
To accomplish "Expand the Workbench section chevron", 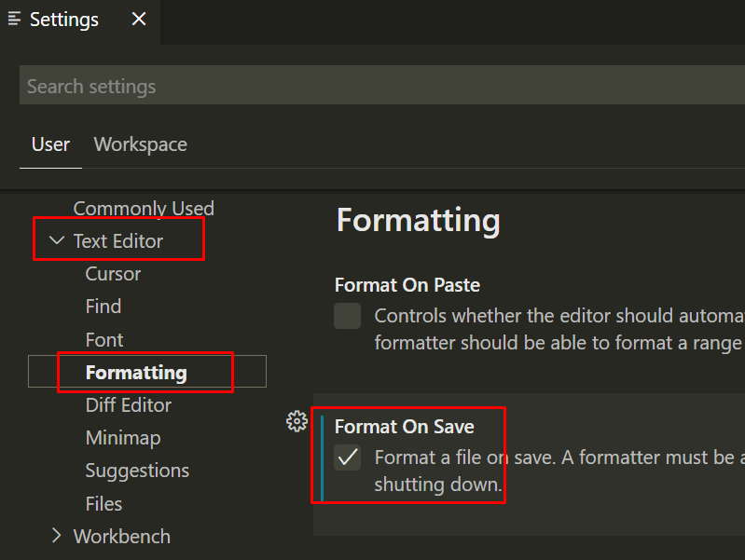I will pyautogui.click(x=57, y=535).
